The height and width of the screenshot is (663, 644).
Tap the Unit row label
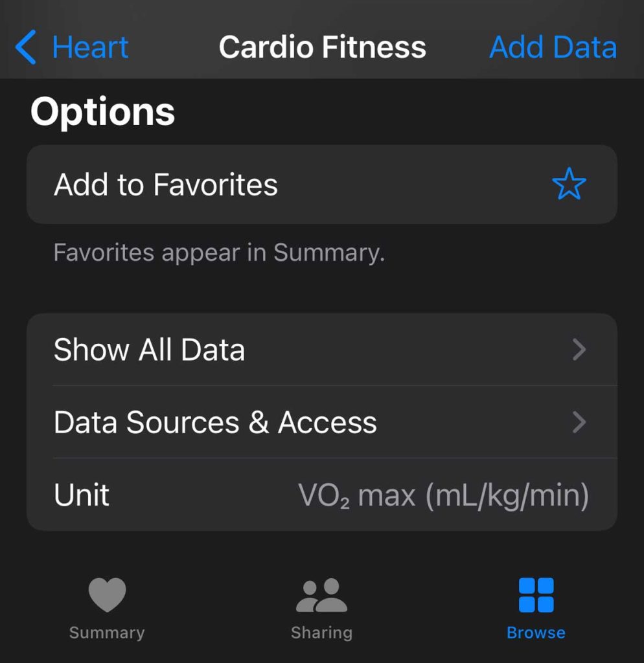[x=82, y=495]
